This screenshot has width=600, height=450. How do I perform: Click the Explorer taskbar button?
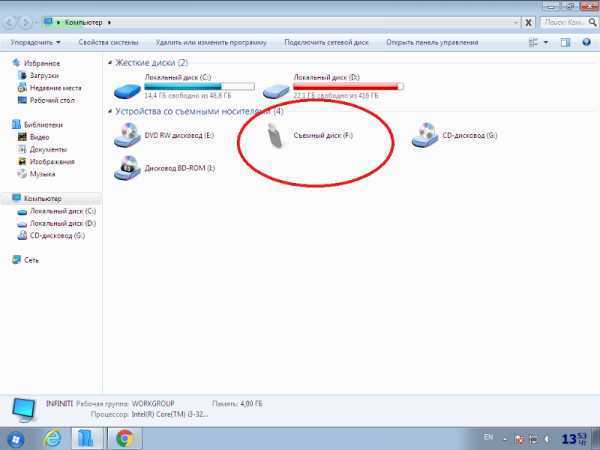point(87,439)
